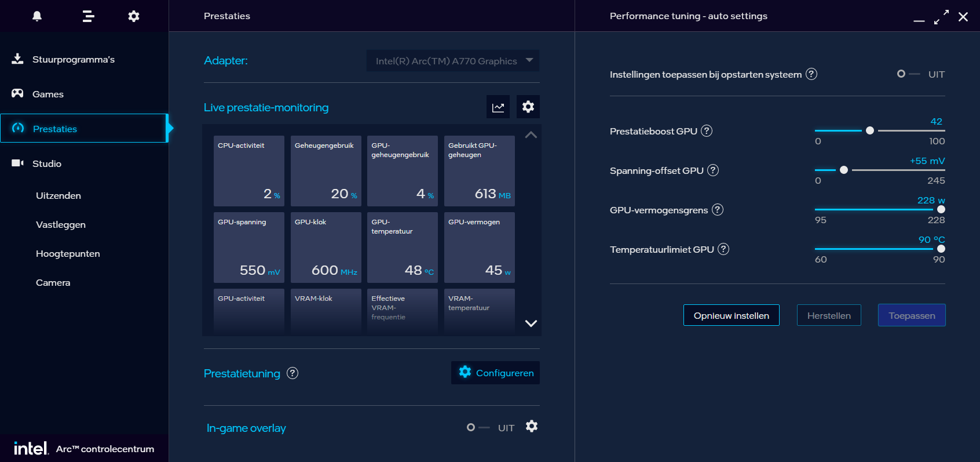The height and width of the screenshot is (462, 980).
Task: Click the Stuurprogramma's download icon
Action: [x=17, y=59]
